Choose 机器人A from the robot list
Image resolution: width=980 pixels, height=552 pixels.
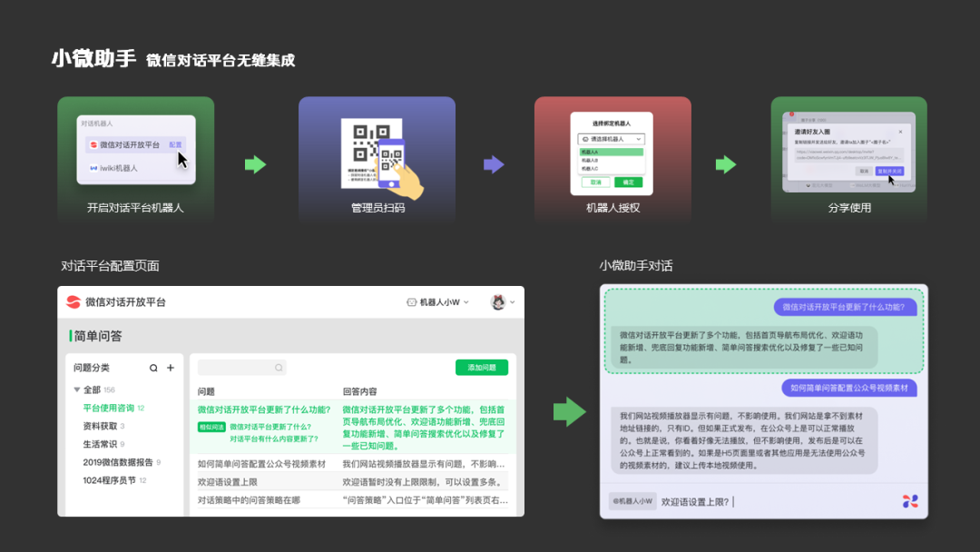(x=612, y=152)
